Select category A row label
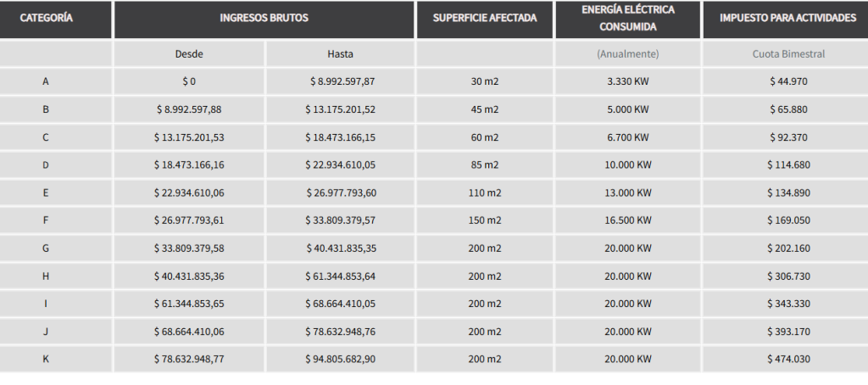Image resolution: width=868 pixels, height=385 pixels. 45,82
